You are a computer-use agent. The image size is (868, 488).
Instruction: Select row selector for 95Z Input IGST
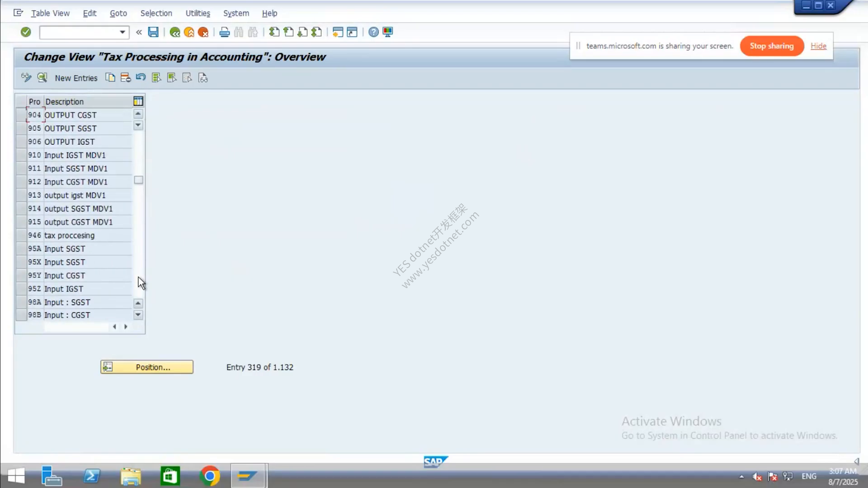point(21,289)
